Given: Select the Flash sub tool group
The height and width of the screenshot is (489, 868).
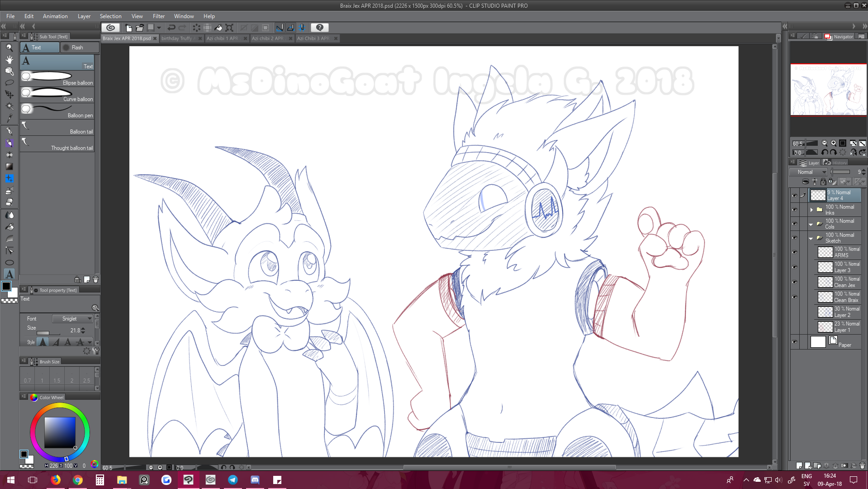Looking at the screenshot, I should (x=80, y=48).
